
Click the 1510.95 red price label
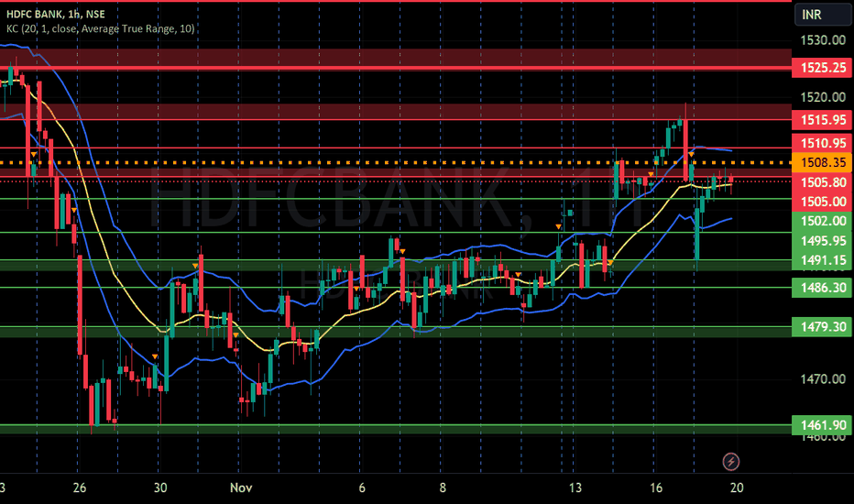pos(822,143)
